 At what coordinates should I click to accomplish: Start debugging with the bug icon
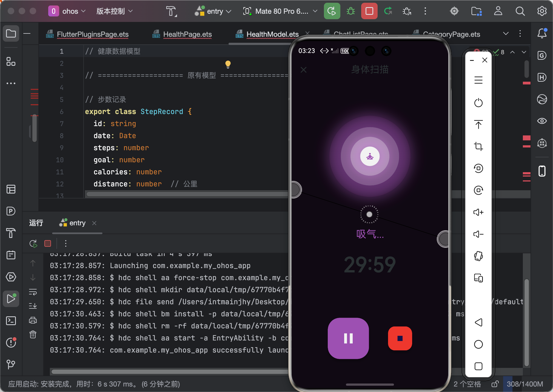click(351, 11)
